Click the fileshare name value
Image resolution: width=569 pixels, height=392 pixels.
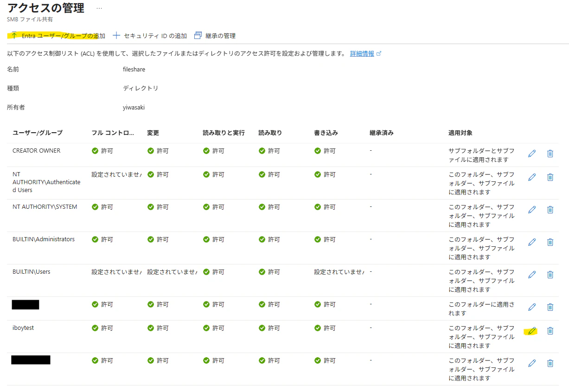(134, 69)
